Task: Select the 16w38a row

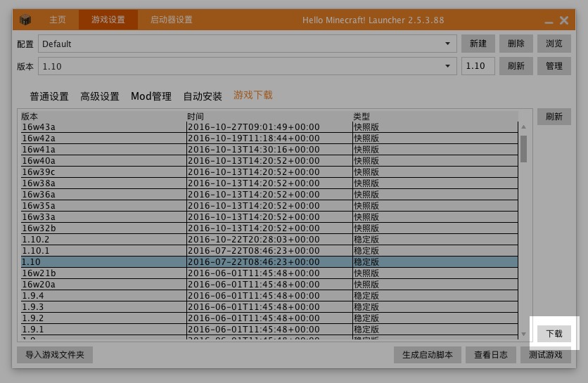Action: click(x=269, y=183)
